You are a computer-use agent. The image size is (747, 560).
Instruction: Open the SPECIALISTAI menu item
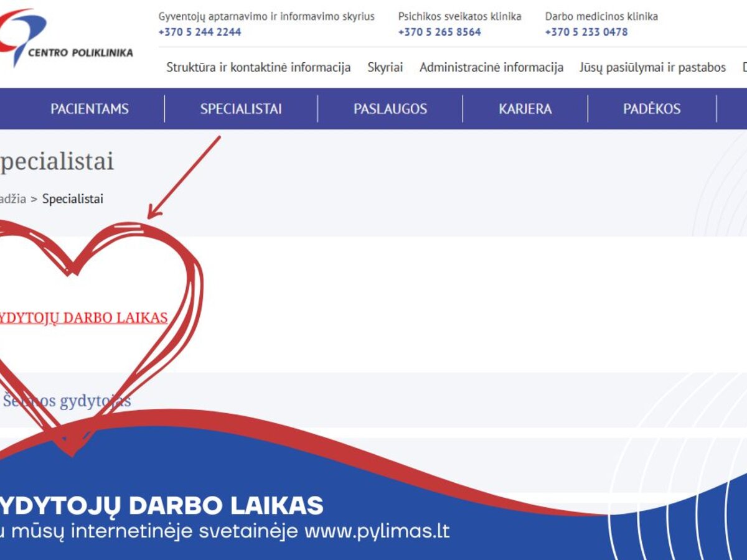click(241, 109)
